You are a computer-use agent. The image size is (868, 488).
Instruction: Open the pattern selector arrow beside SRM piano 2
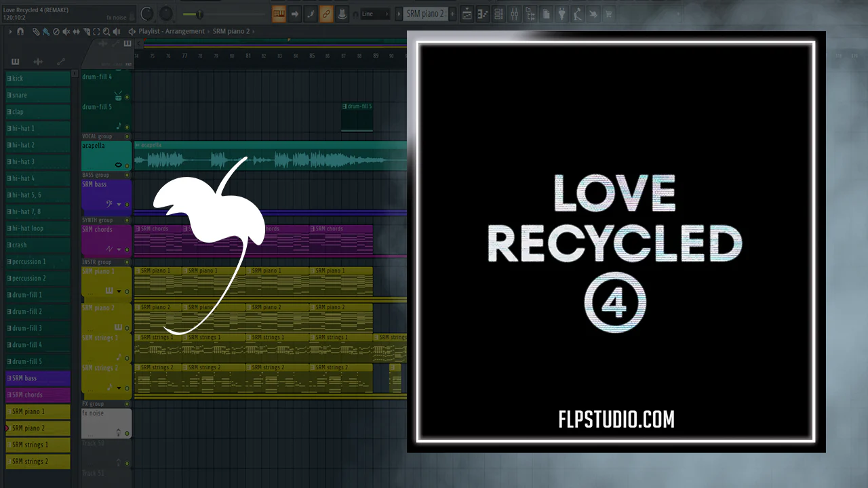point(397,14)
